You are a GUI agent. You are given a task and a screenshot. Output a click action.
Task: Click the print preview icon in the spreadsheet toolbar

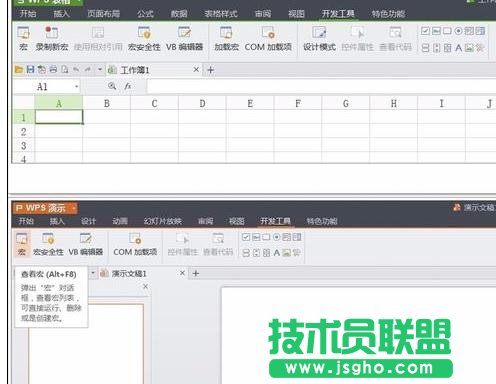tap(65, 69)
